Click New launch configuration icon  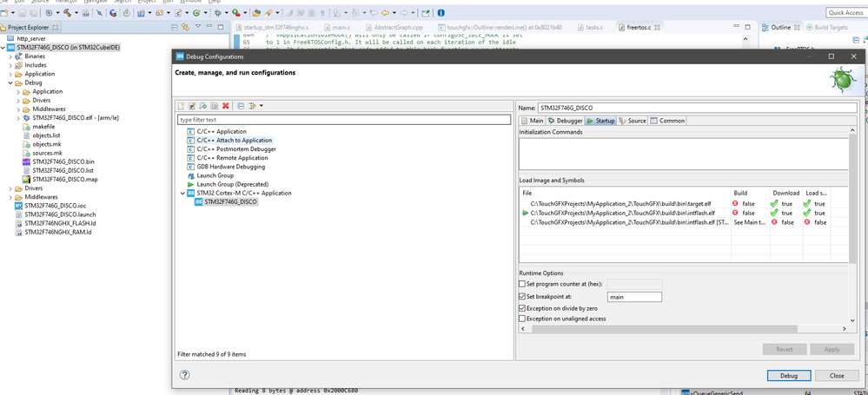click(x=181, y=106)
